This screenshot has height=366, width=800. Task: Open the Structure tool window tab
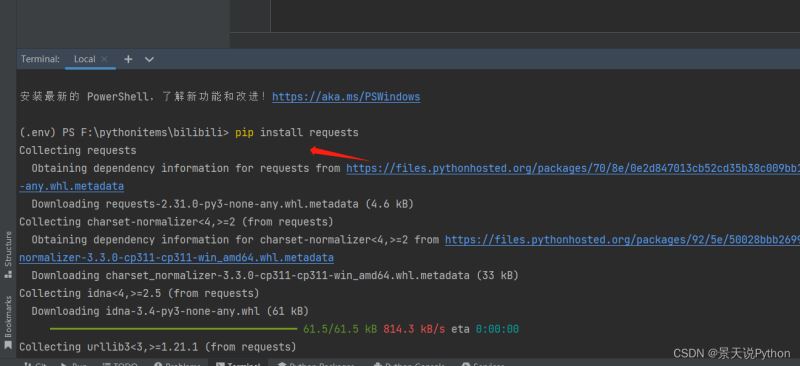tap(8, 254)
